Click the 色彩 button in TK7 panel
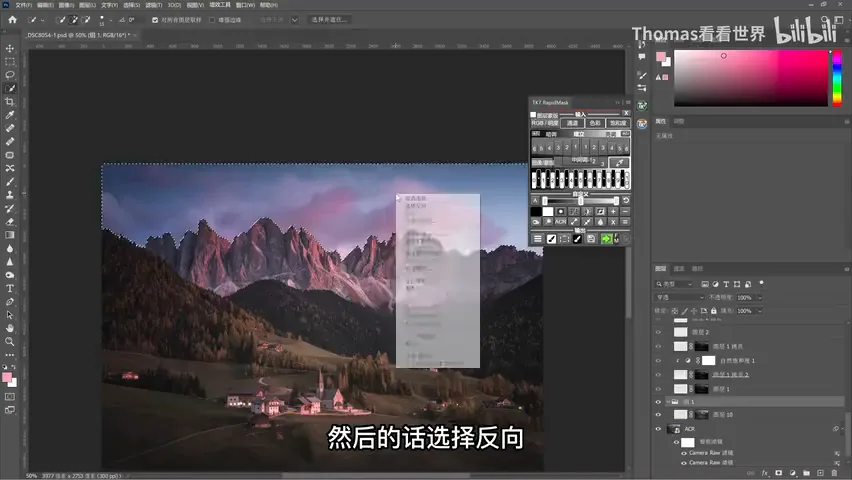Viewport: 852px width, 480px height. pyautogui.click(x=596, y=123)
